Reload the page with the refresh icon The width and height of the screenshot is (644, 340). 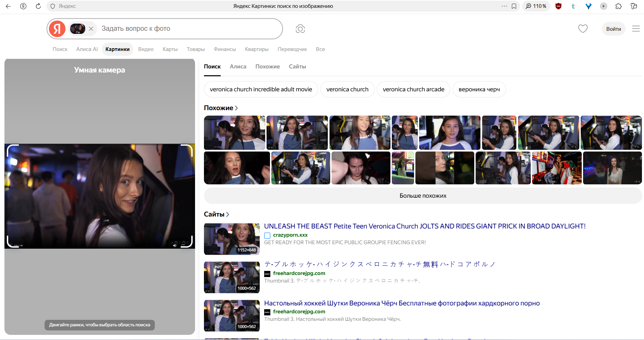click(x=38, y=6)
